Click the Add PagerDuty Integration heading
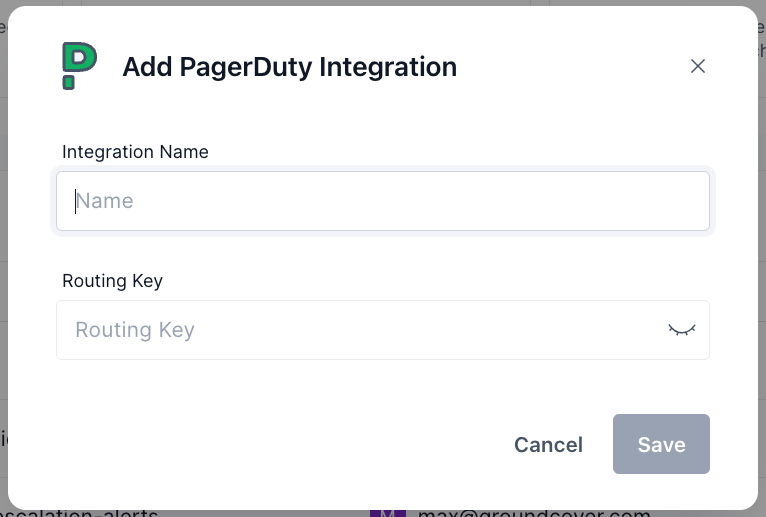Image resolution: width=766 pixels, height=517 pixels. pyautogui.click(x=289, y=67)
